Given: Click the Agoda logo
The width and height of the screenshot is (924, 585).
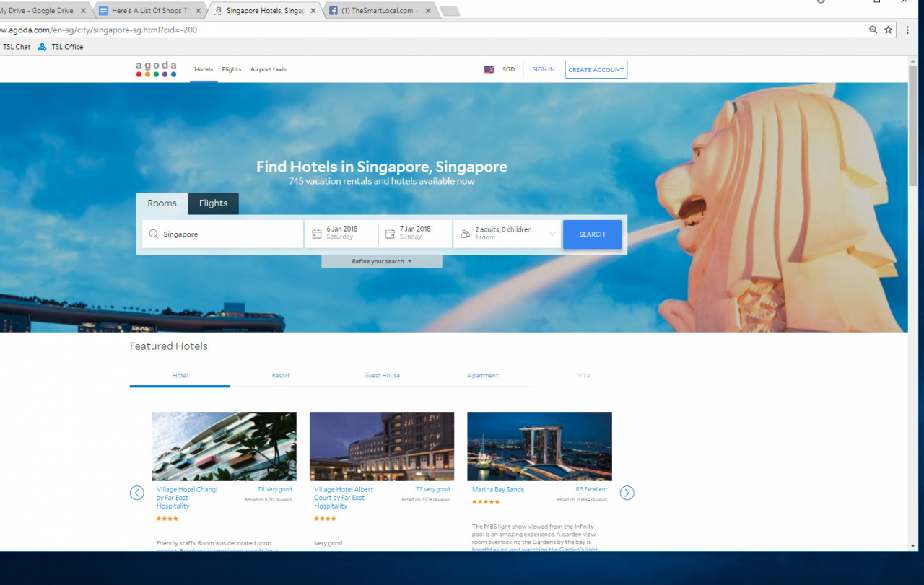Looking at the screenshot, I should click(156, 69).
